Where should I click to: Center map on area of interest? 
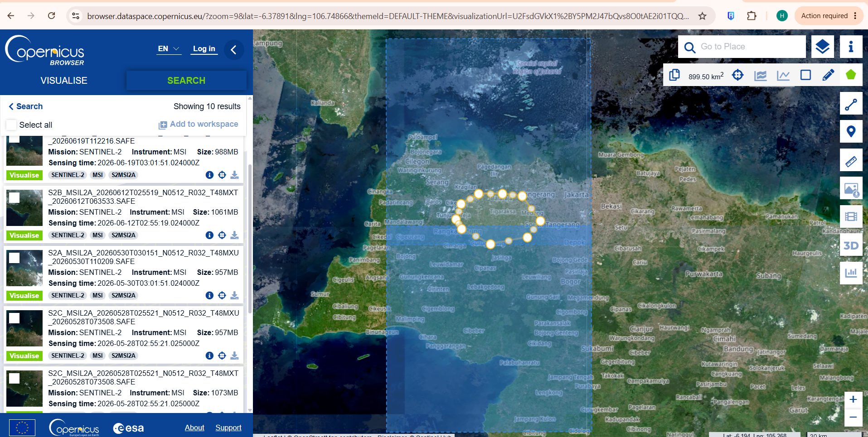tap(738, 75)
